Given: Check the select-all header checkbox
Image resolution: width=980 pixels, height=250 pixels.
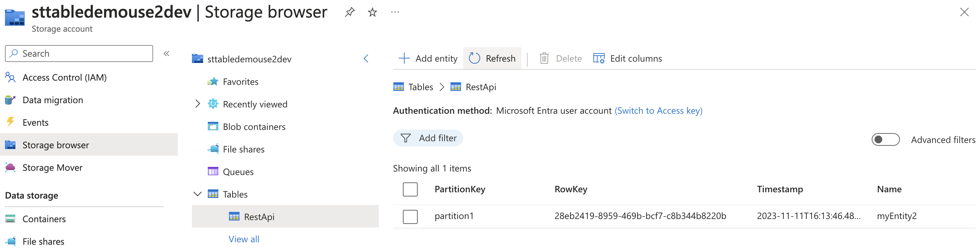Looking at the screenshot, I should [x=410, y=189].
